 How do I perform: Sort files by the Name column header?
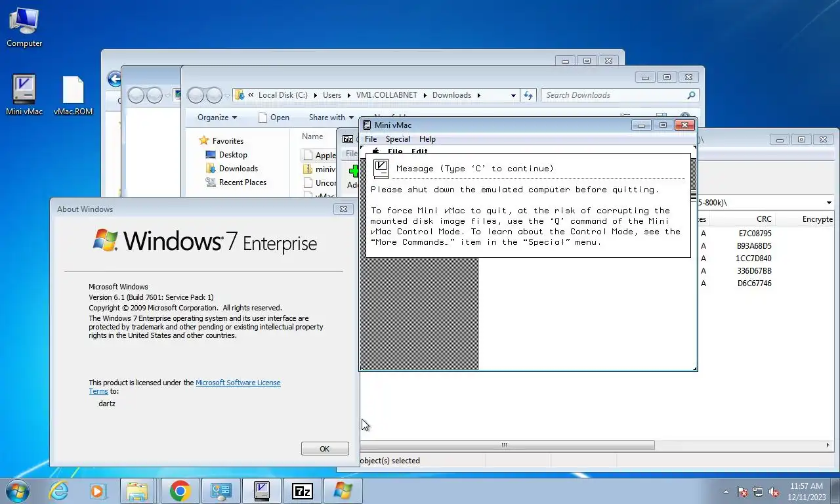(312, 136)
